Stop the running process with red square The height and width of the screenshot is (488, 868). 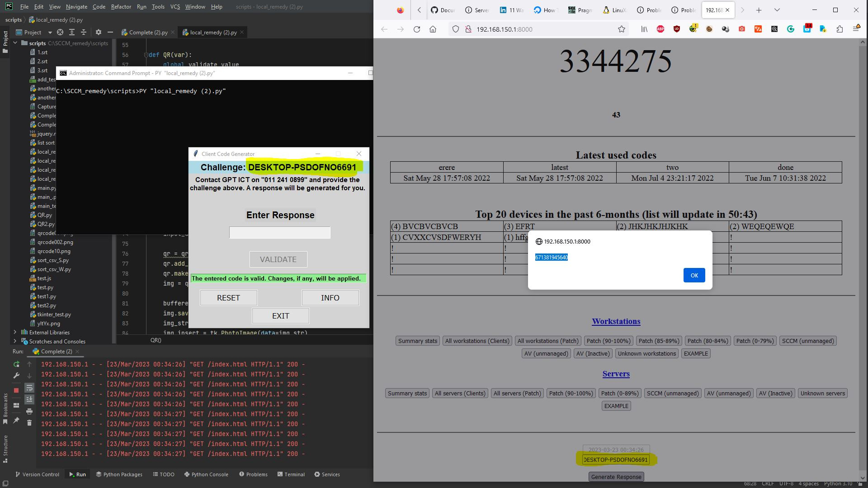tap(16, 390)
